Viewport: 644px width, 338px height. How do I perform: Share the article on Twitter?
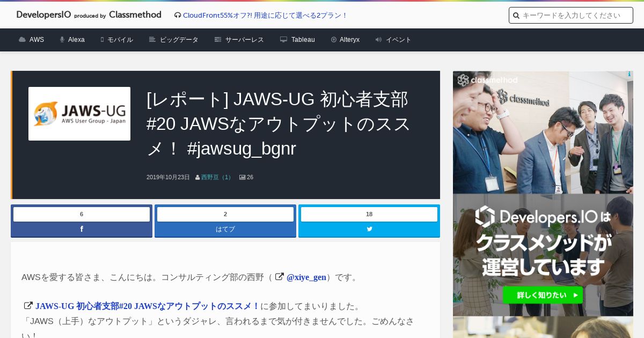[x=369, y=229]
